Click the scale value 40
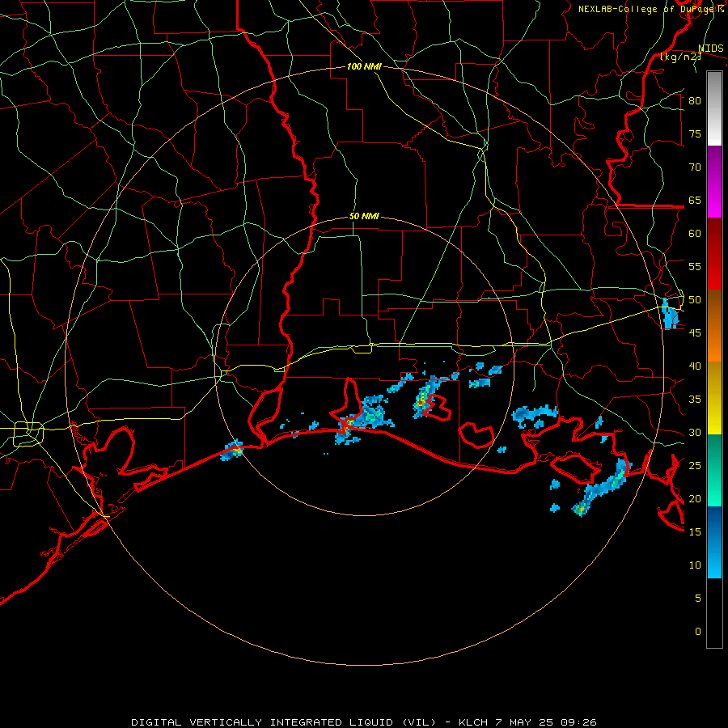This screenshot has width=728, height=728. pos(695,366)
